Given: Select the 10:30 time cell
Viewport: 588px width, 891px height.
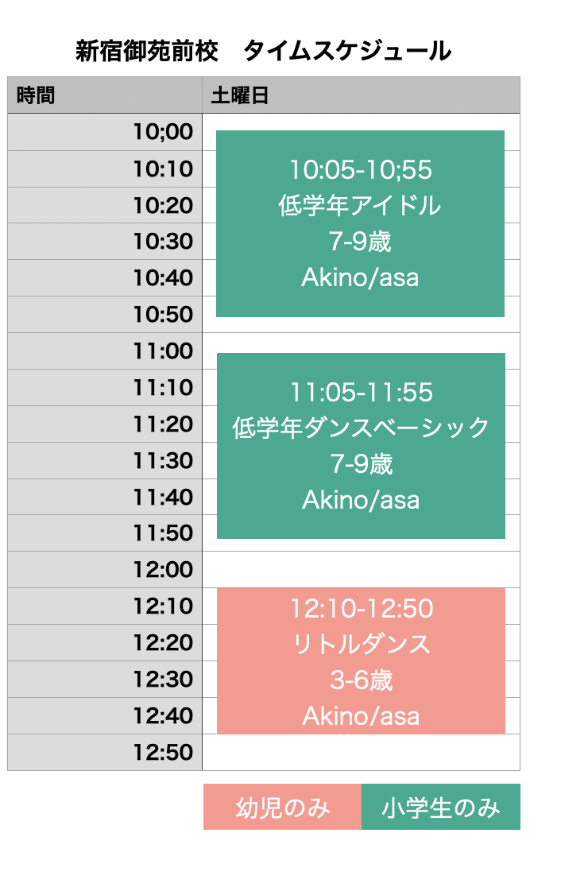Looking at the screenshot, I should click(x=105, y=242).
